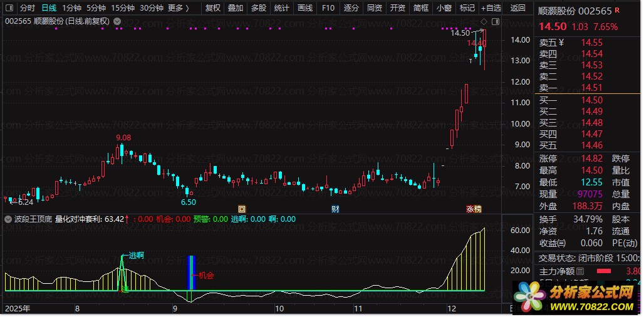This screenshot has height=317, width=644.
Task: Click the 分析家公式网 logo
Action: pyautogui.click(x=575, y=298)
